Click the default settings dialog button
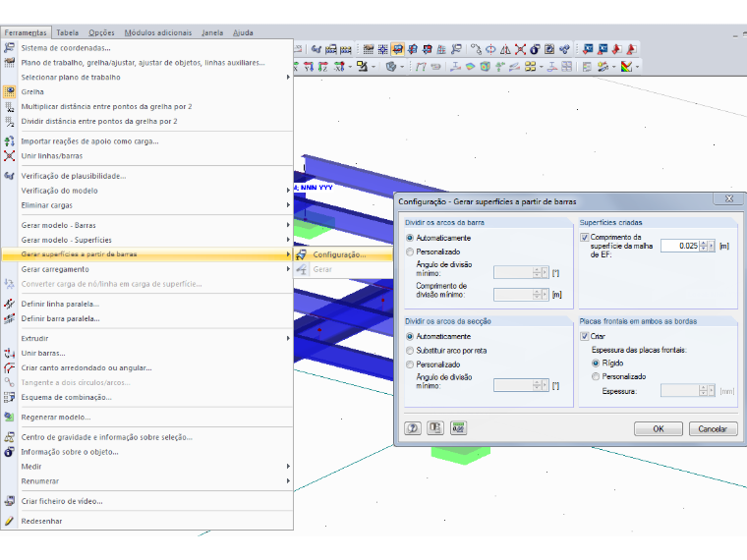 point(435,428)
